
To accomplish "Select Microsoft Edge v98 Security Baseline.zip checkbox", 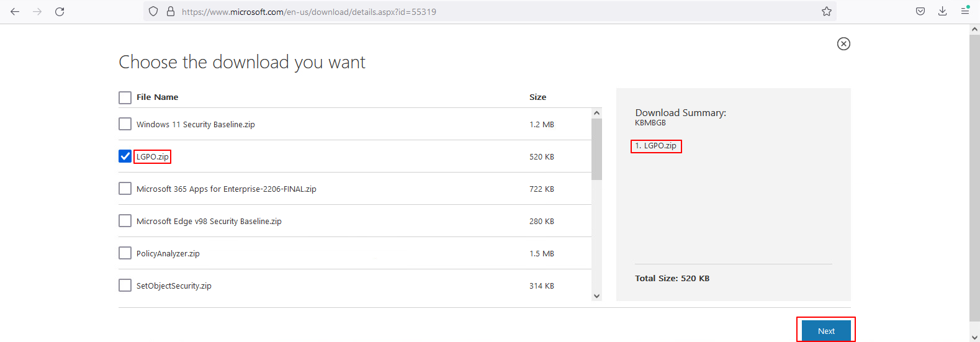I will click(x=125, y=221).
